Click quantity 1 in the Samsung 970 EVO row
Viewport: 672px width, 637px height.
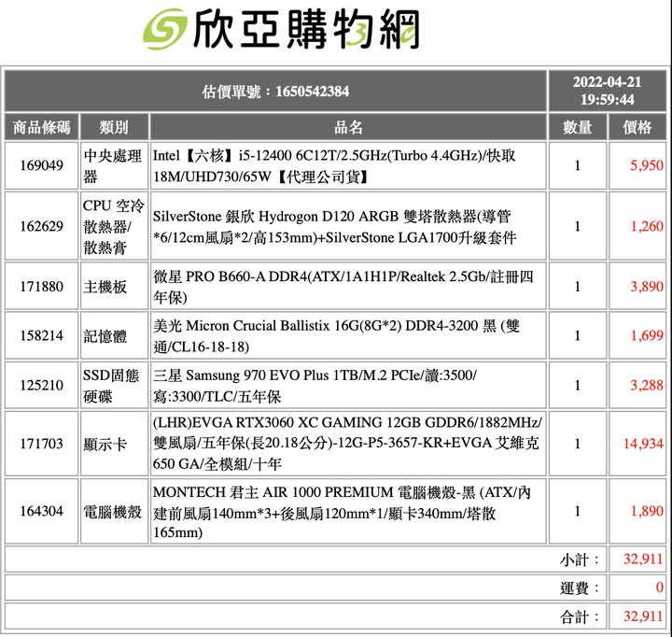[578, 385]
